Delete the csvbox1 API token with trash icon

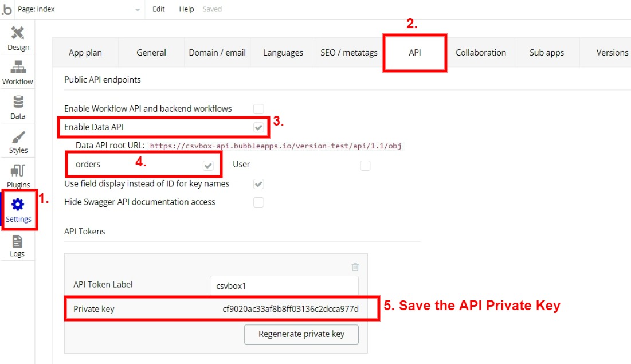(355, 267)
